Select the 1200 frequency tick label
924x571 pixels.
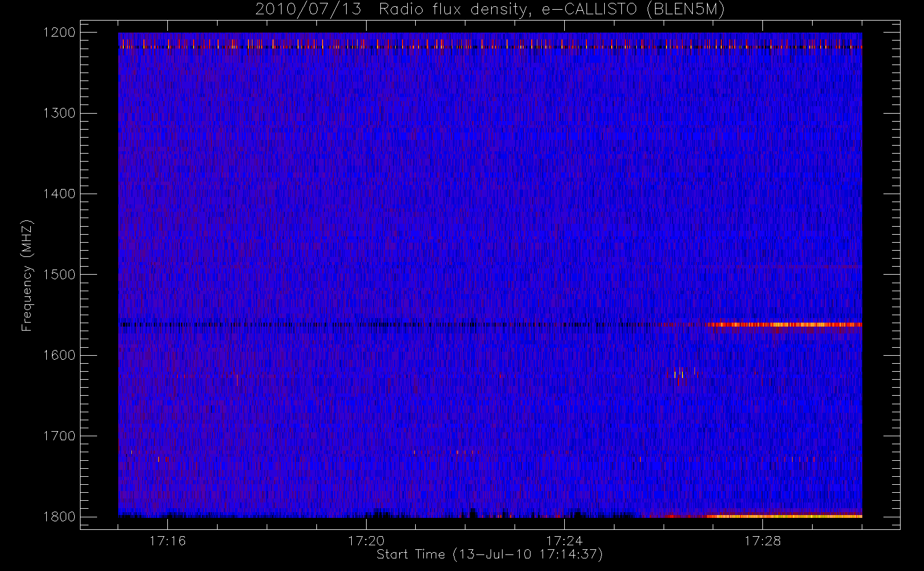[59, 33]
